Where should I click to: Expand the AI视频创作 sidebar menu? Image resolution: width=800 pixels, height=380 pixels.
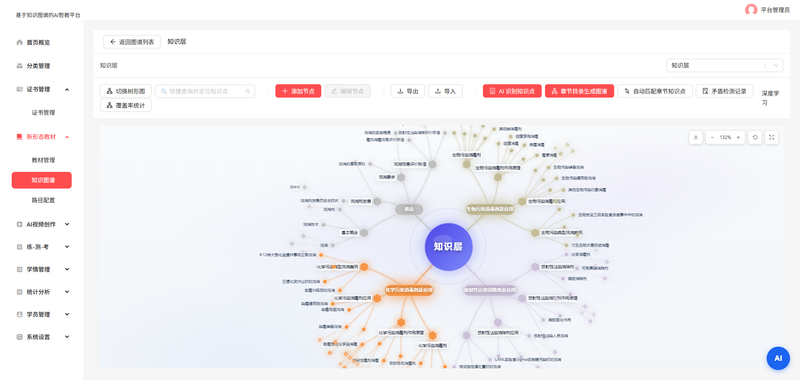67,224
